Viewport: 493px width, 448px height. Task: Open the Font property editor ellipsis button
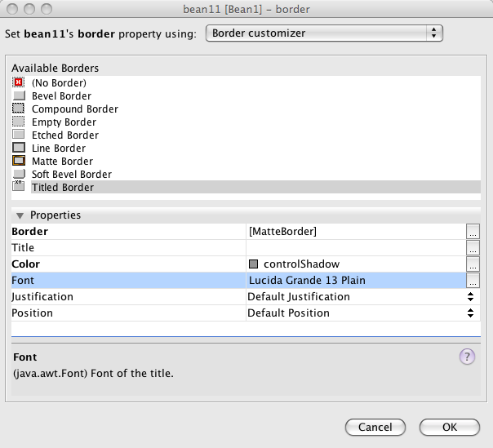point(473,280)
